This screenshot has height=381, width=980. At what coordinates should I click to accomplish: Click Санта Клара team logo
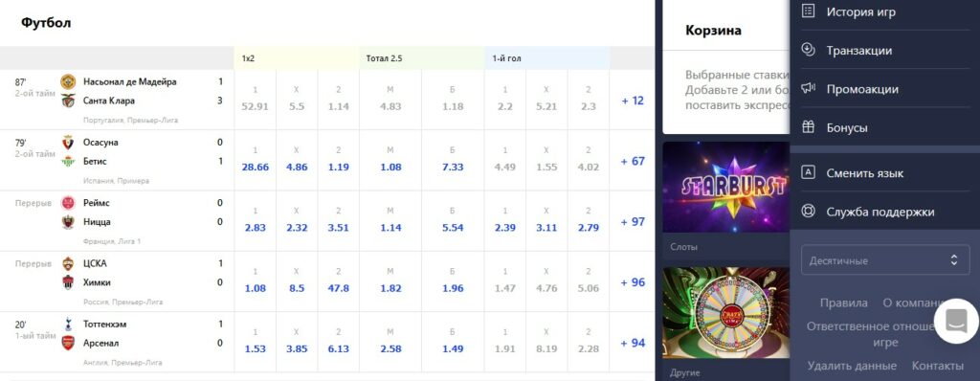pos(68,101)
